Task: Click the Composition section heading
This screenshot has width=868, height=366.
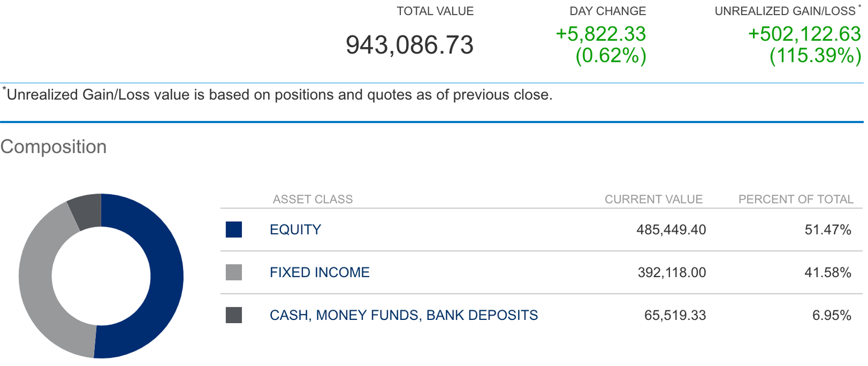Action: [54, 147]
